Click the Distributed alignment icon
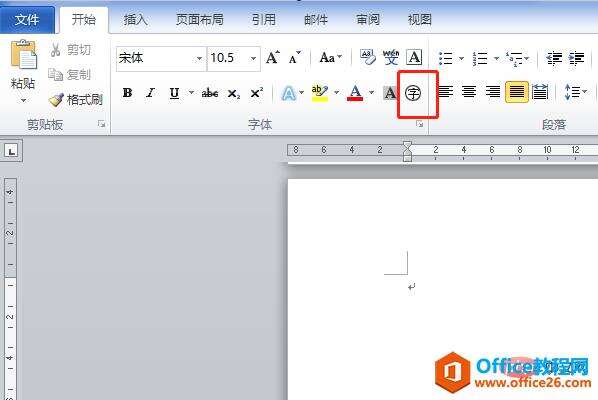This screenshot has width=598, height=400. click(540, 92)
